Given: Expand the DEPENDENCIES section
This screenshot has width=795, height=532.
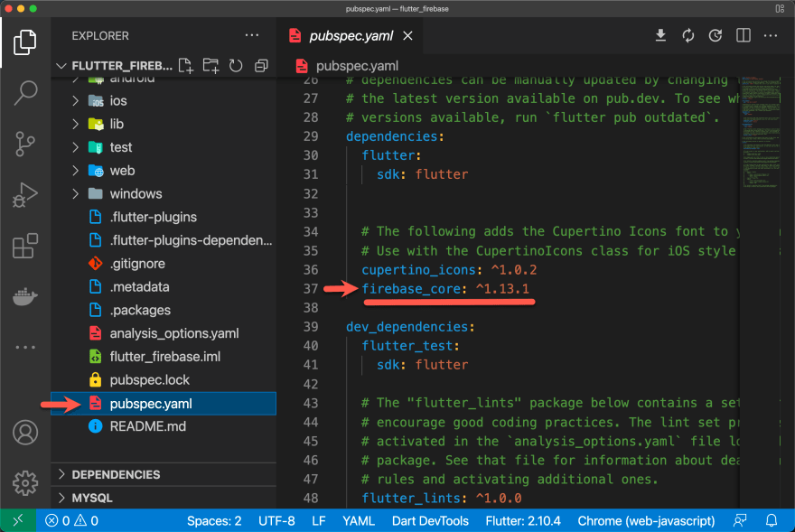Looking at the screenshot, I should pyautogui.click(x=164, y=475).
